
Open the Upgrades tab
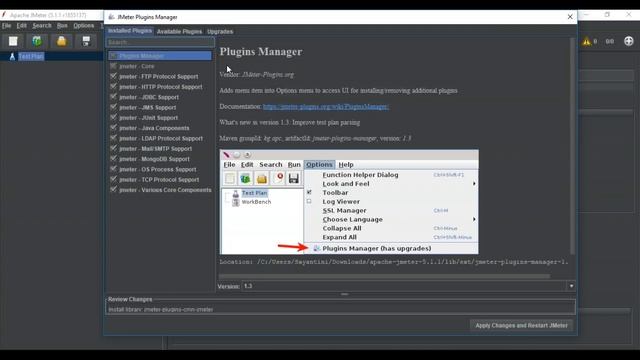point(220,31)
